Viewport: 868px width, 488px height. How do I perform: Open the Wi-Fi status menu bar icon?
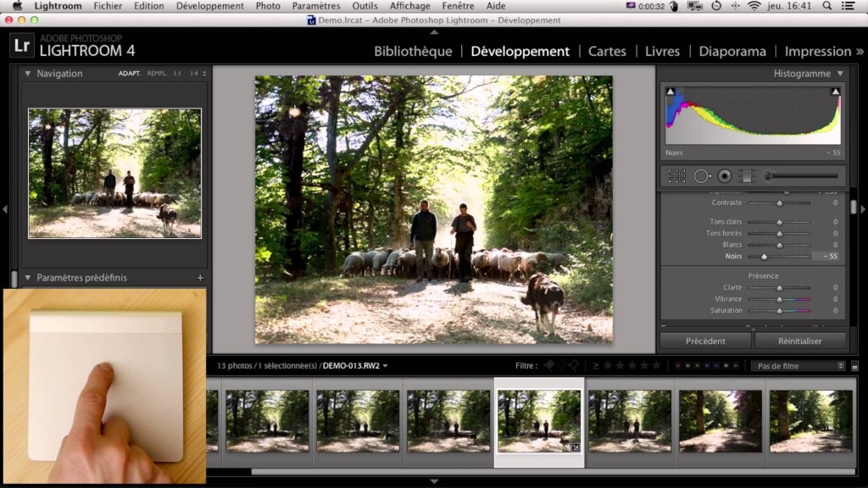[x=754, y=6]
